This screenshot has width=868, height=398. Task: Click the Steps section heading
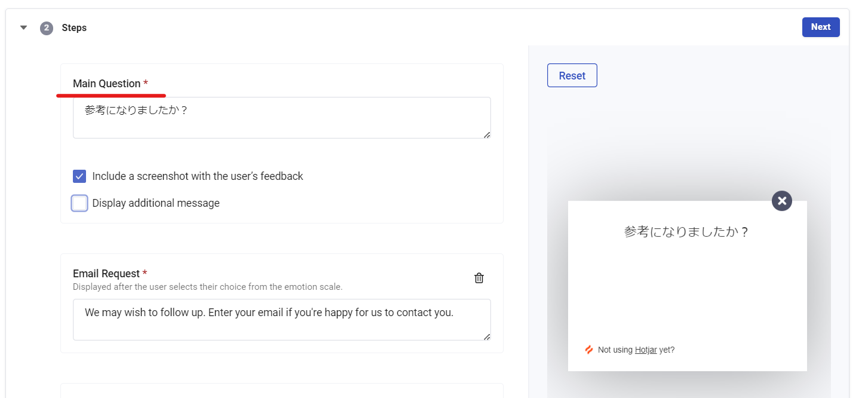(x=74, y=28)
